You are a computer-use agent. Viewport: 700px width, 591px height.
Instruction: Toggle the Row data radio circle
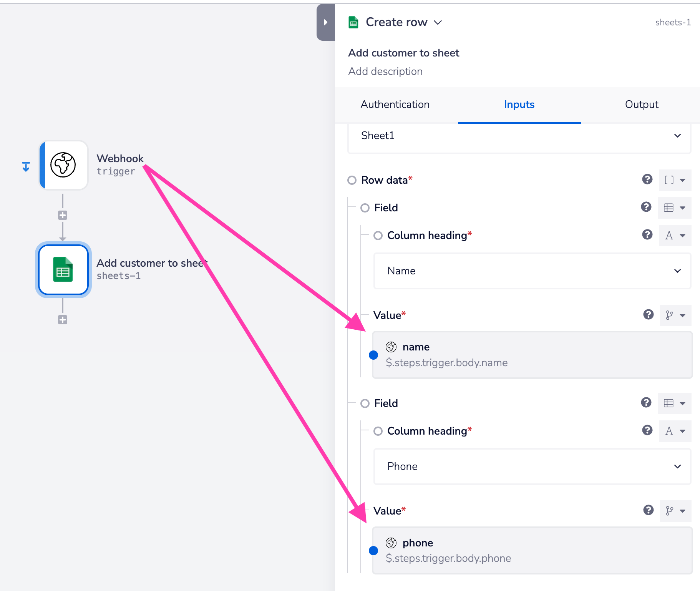pyautogui.click(x=352, y=180)
